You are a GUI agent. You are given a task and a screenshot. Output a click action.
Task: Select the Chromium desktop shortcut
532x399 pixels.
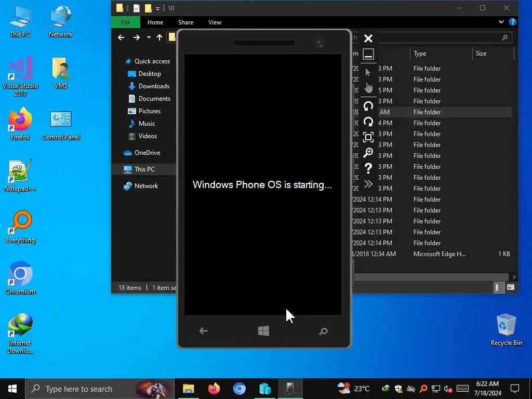pyautogui.click(x=20, y=278)
